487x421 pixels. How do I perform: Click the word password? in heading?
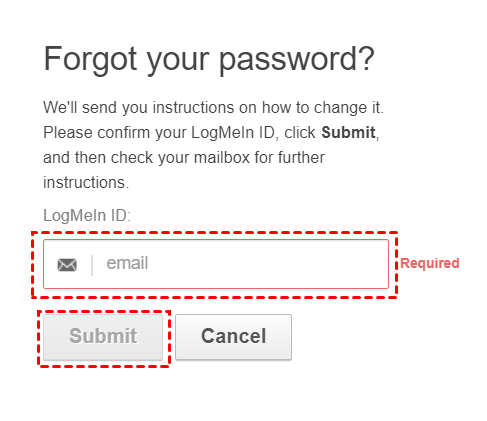pos(297,60)
